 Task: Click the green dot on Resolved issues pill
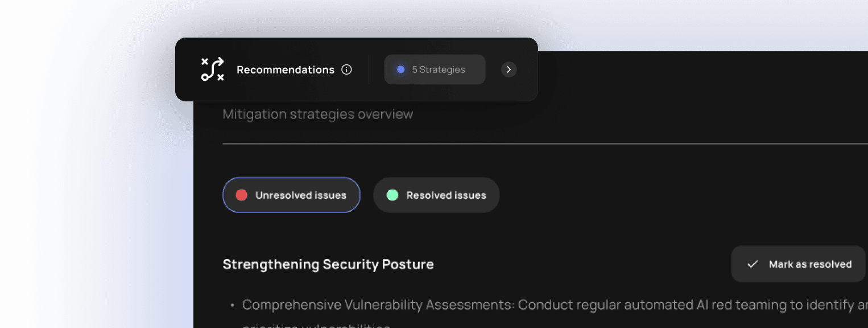pos(392,195)
